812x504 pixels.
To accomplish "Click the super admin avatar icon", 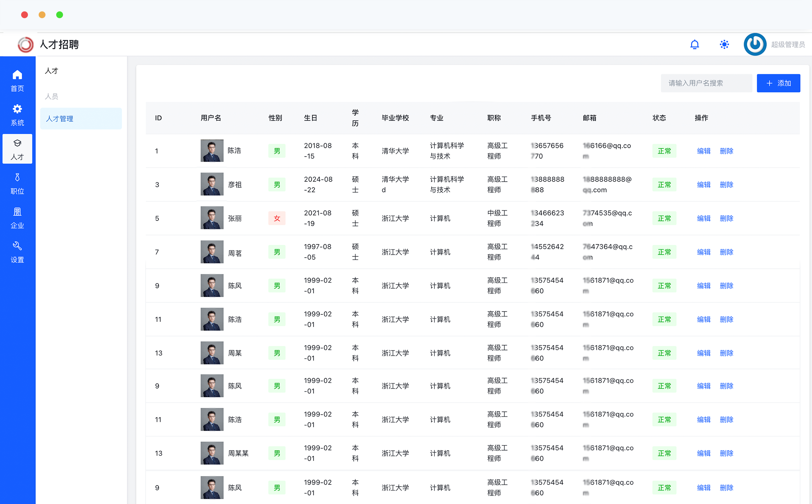I will click(755, 44).
